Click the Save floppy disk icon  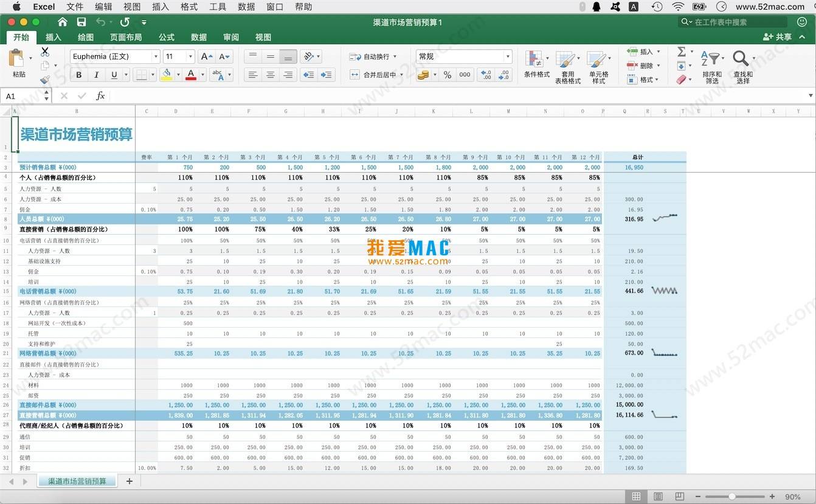(x=81, y=22)
